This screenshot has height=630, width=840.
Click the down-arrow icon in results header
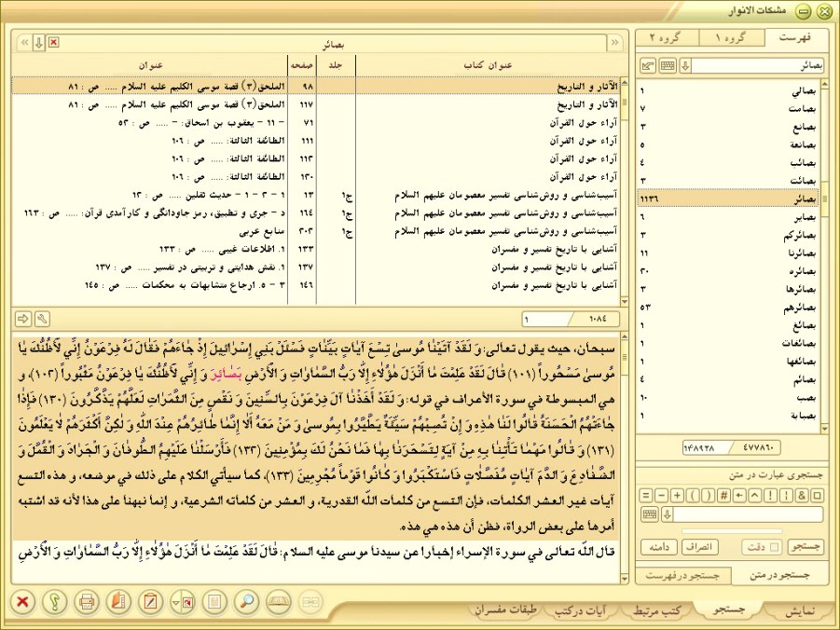tap(38, 43)
